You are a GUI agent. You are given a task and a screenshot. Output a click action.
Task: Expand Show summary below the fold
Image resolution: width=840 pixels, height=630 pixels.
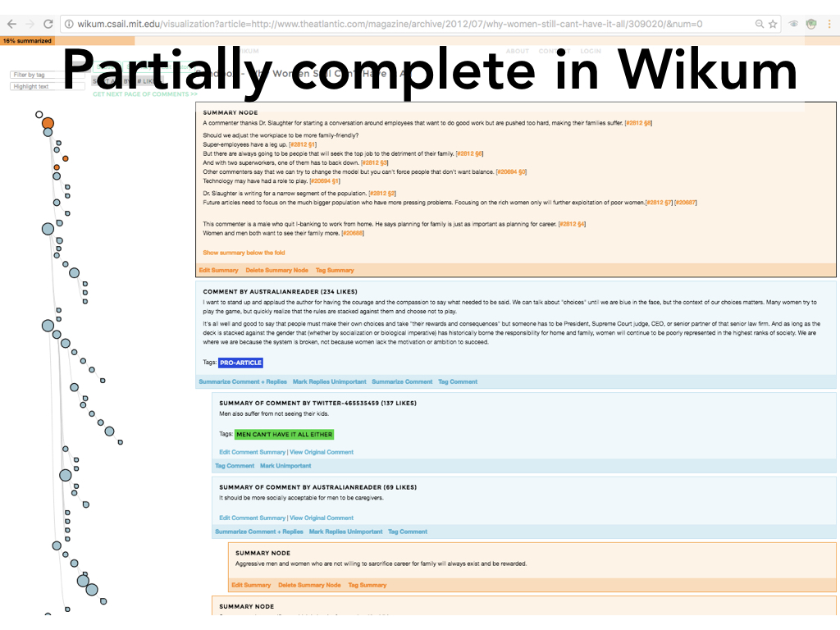tap(244, 253)
